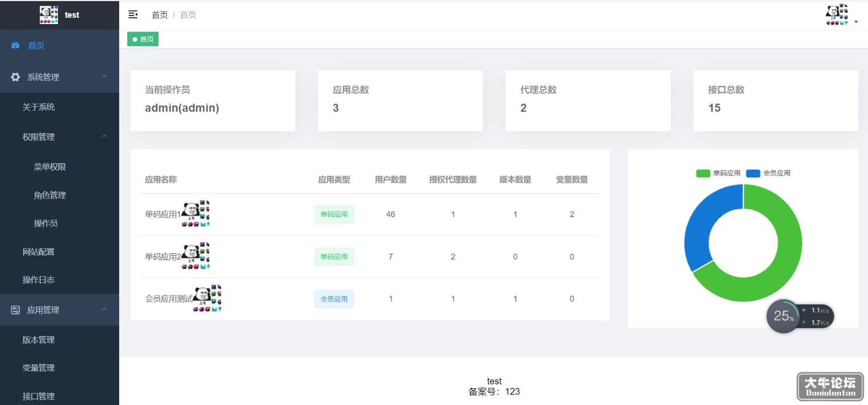This screenshot has width=868, height=405.
Task: Click the sidebar logo image beside test
Action: pyautogui.click(x=49, y=15)
